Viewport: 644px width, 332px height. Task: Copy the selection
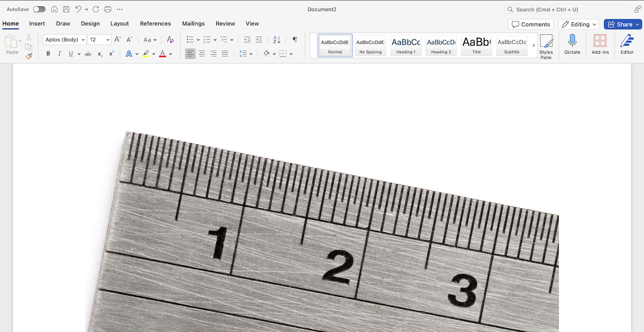point(29,47)
